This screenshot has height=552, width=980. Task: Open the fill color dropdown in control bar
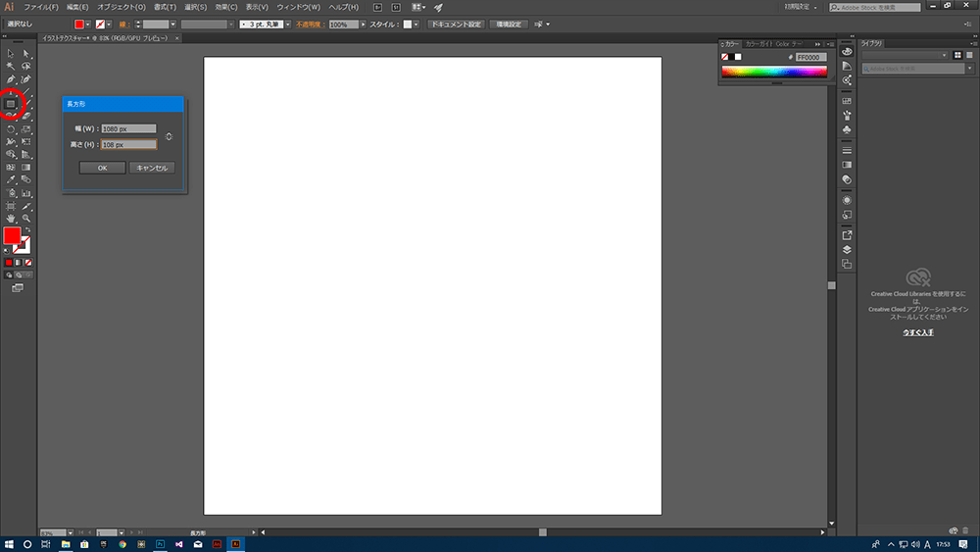(x=89, y=24)
